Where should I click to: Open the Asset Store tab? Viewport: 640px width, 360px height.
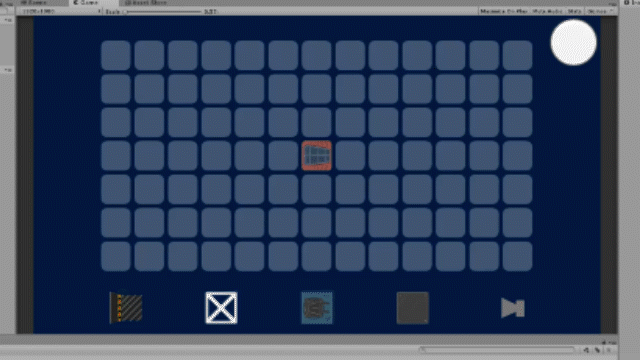pyautogui.click(x=146, y=3)
